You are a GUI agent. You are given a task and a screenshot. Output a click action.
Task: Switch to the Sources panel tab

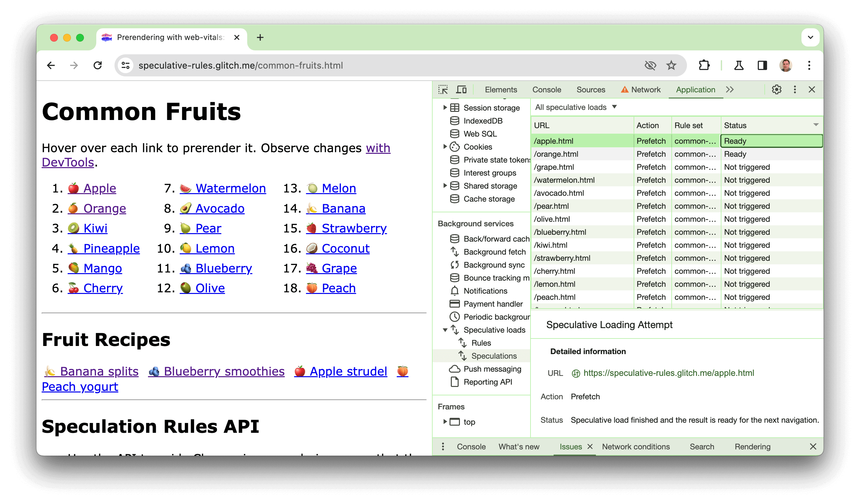click(591, 89)
